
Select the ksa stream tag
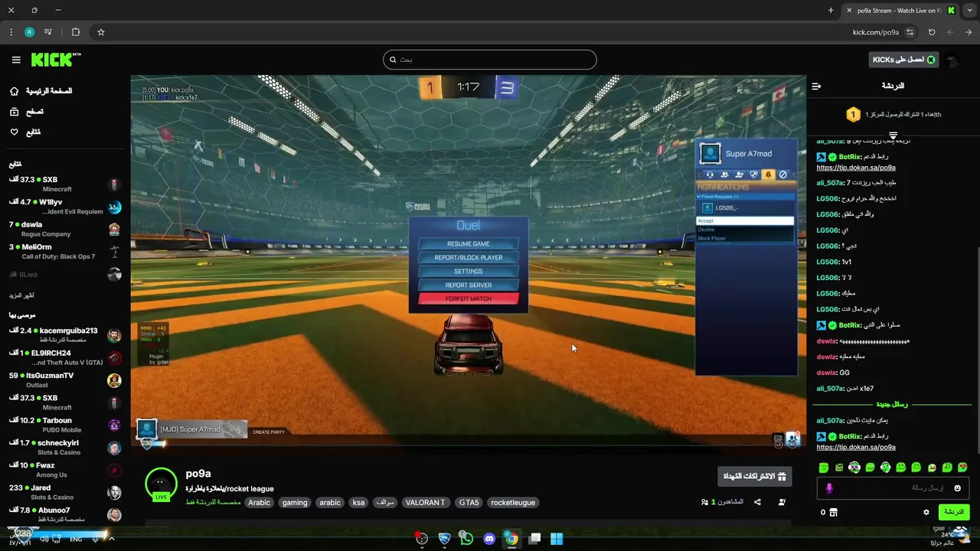[x=358, y=503]
